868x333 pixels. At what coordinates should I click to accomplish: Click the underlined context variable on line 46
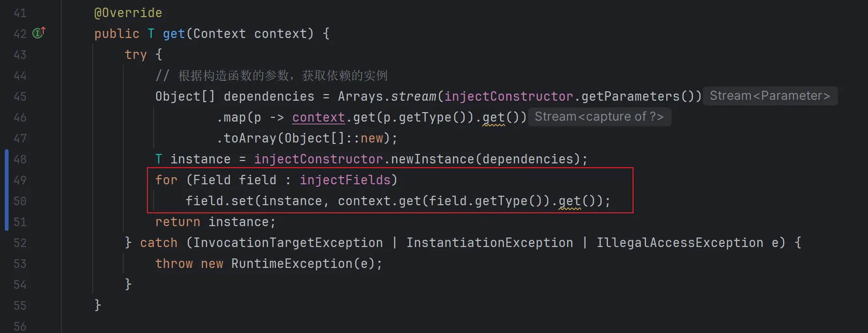click(318, 117)
